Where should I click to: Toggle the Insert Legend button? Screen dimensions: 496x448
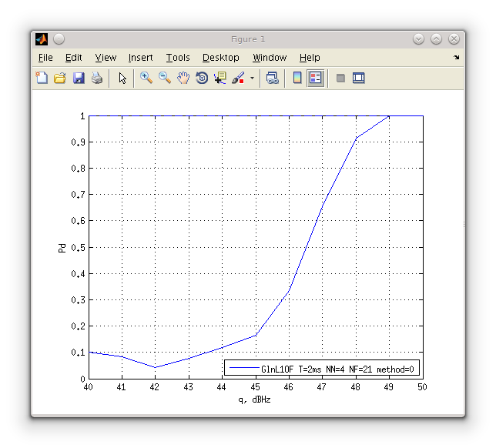pyautogui.click(x=316, y=78)
